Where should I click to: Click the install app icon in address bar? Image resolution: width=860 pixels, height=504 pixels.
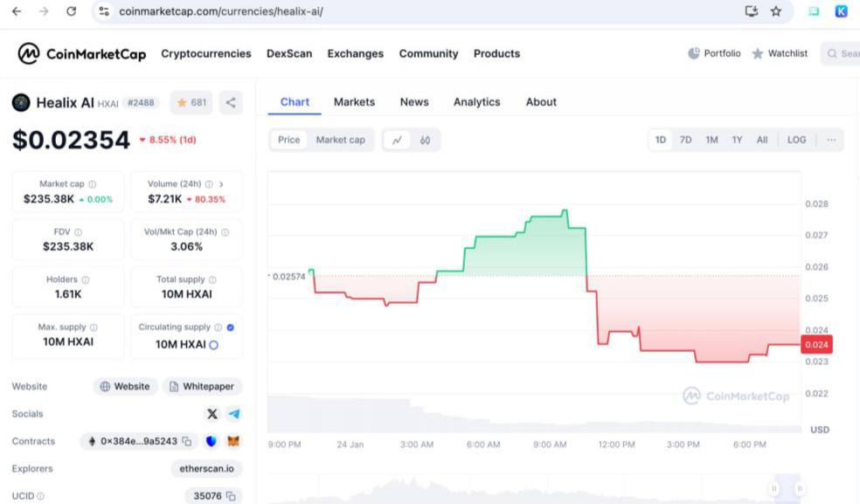(752, 11)
